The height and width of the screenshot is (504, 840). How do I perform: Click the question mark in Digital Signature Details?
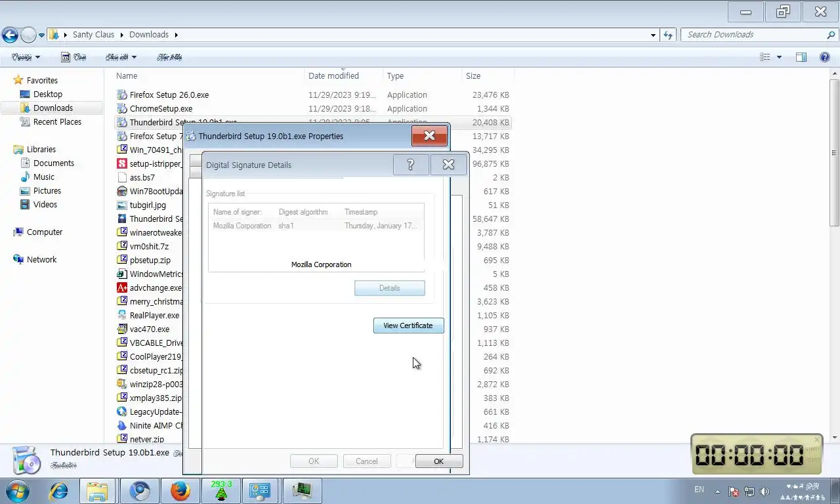[411, 165]
